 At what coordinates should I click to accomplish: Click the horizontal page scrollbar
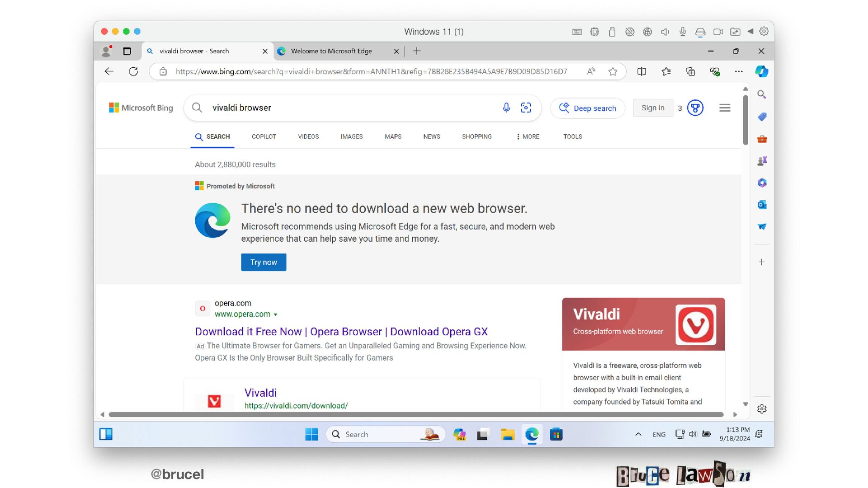tap(416, 414)
